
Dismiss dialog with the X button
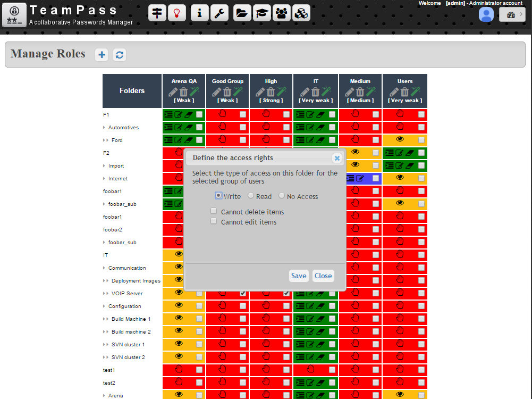[337, 158]
